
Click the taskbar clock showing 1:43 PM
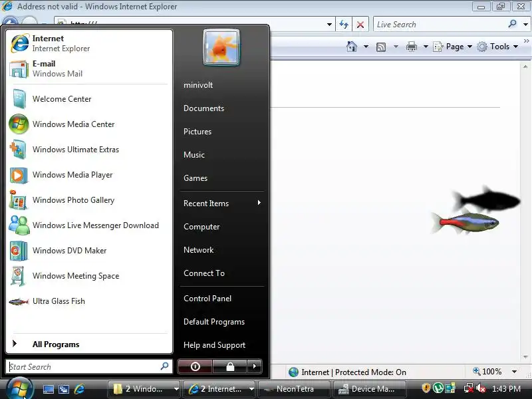pyautogui.click(x=506, y=389)
